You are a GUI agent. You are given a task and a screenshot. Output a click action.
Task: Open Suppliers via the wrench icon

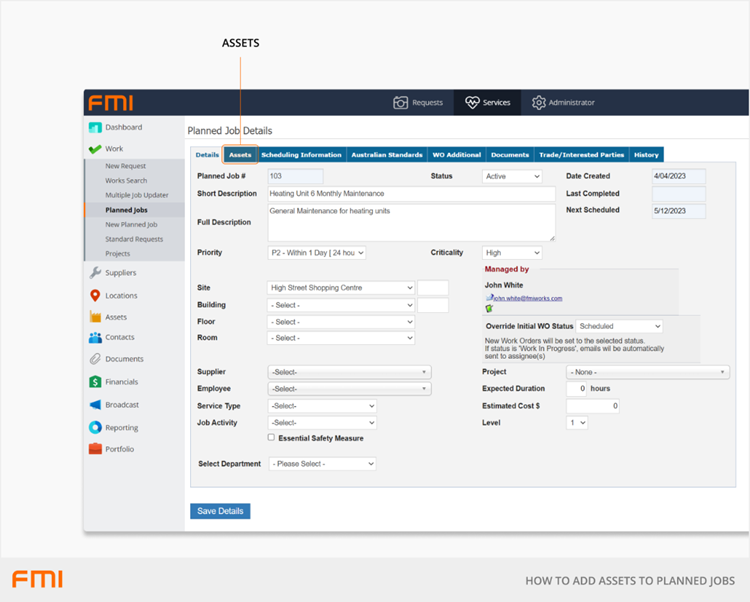click(95, 273)
